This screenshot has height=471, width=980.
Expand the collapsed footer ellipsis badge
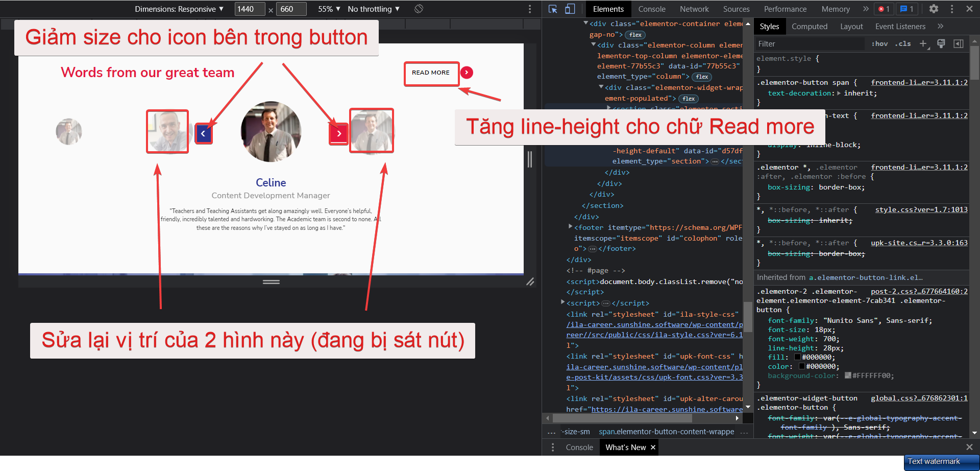(x=593, y=249)
